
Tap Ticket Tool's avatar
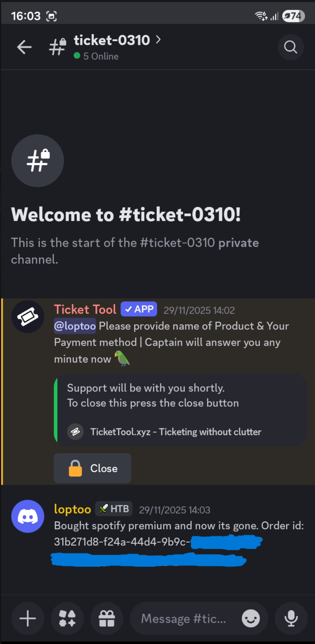pos(28,316)
